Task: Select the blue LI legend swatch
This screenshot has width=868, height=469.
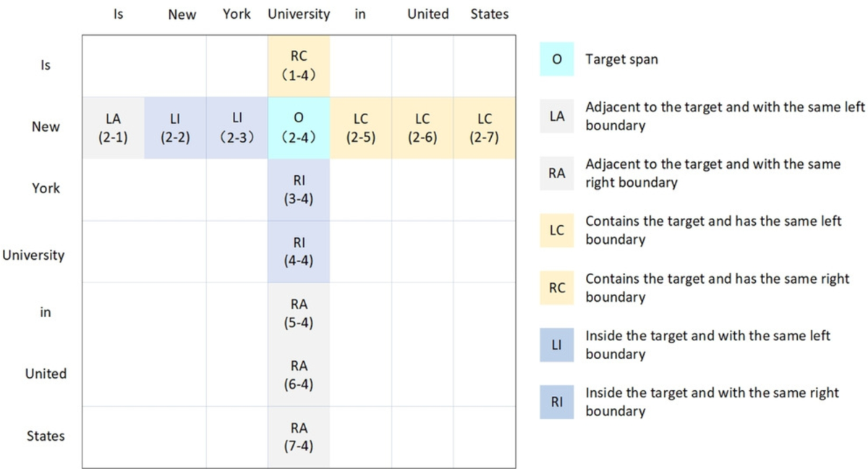Action: tap(556, 345)
